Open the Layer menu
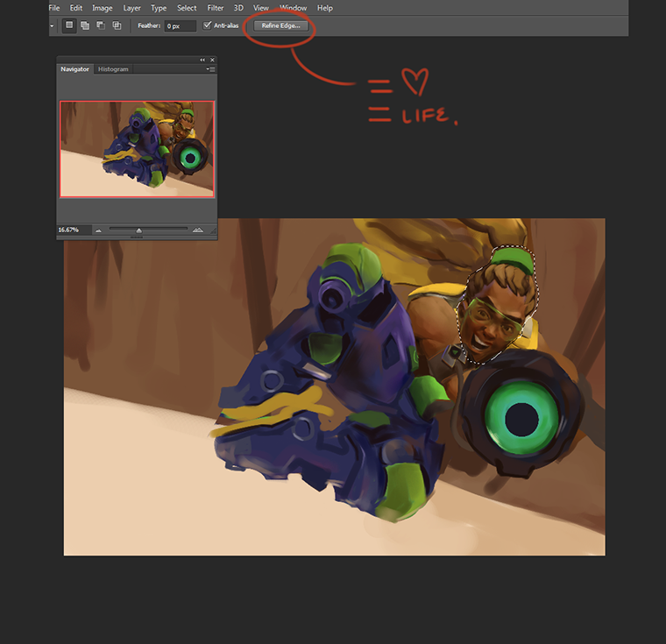666x644 pixels. pos(132,8)
